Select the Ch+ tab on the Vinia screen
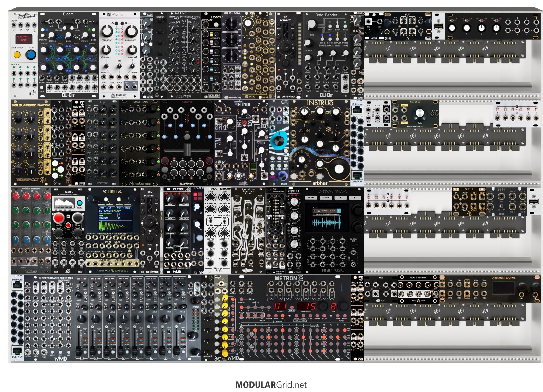 pos(119,207)
